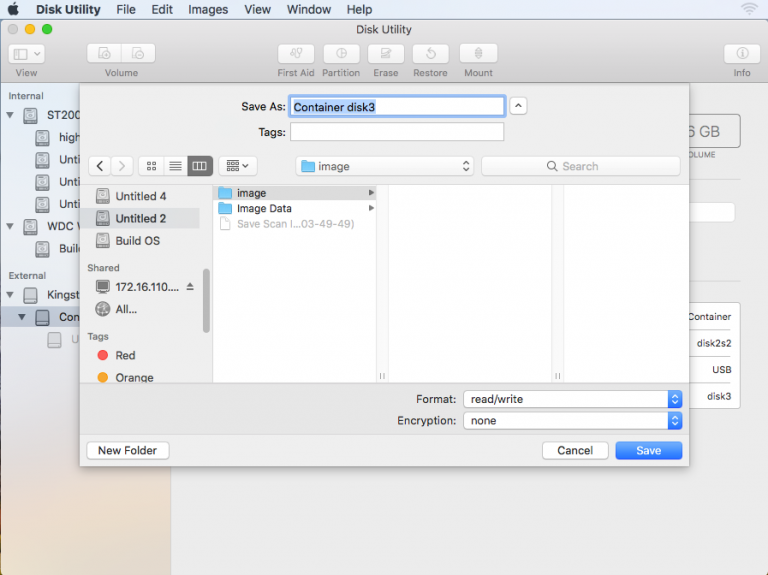Open the View sidebar menu button
768x575 pixels.
click(x=26, y=53)
